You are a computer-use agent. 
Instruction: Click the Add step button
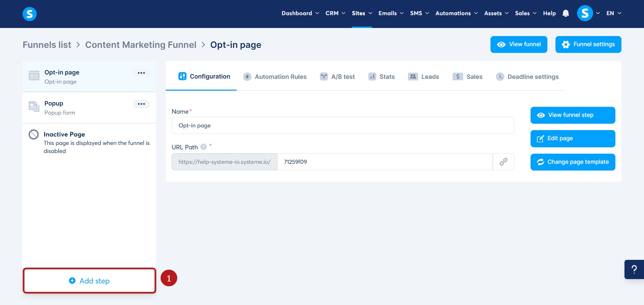coord(89,281)
